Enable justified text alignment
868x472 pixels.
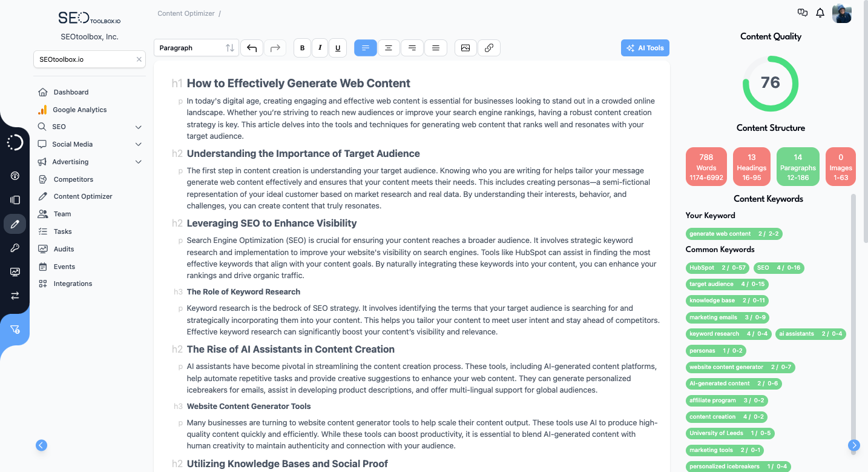click(x=436, y=48)
